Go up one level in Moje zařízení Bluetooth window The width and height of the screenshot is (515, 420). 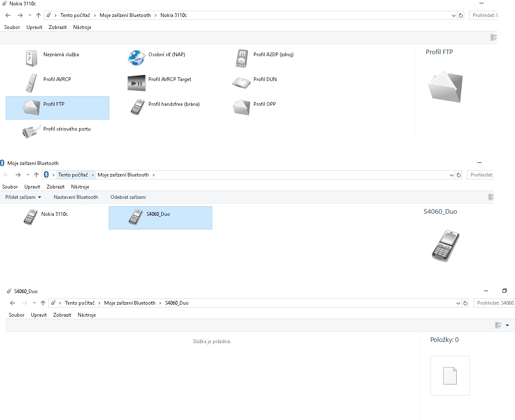pyautogui.click(x=36, y=175)
